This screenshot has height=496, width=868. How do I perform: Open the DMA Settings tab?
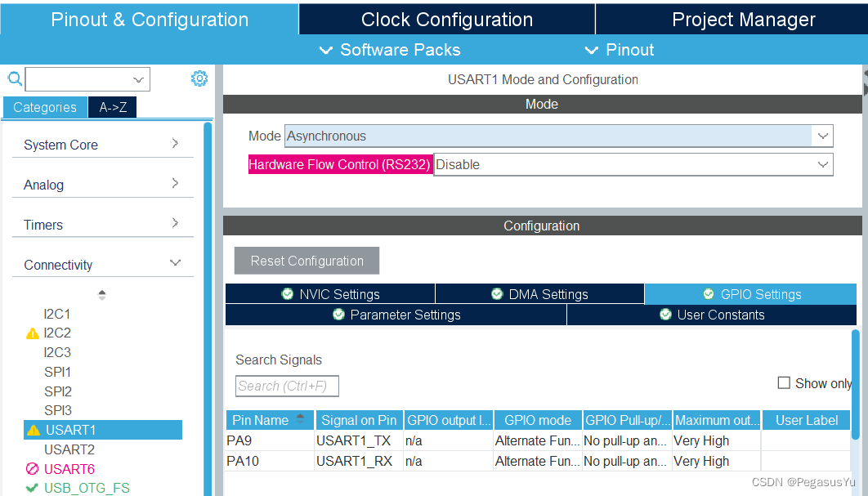tap(539, 294)
